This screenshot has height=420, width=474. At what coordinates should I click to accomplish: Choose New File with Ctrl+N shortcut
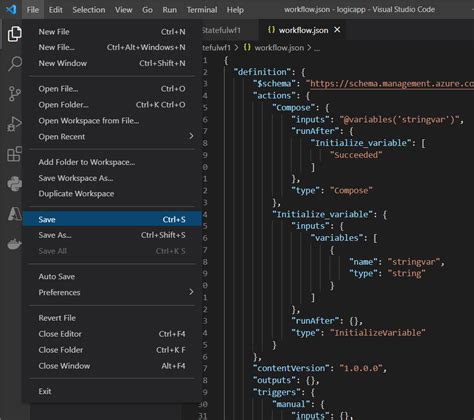click(112, 32)
